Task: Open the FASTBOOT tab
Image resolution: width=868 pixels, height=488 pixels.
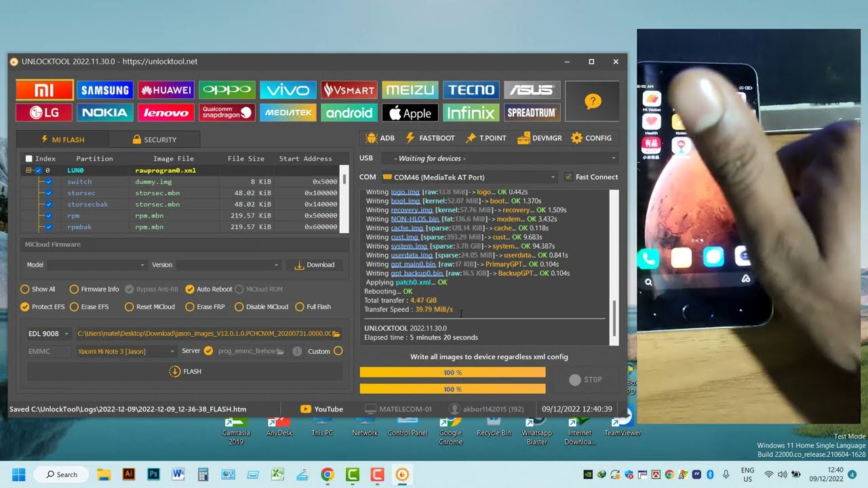Action: pos(430,138)
